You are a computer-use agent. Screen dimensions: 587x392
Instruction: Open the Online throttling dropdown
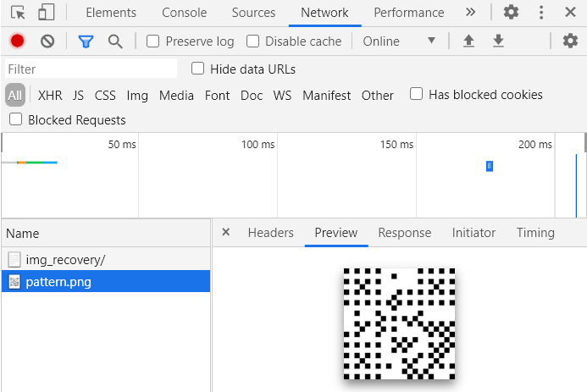coord(399,41)
